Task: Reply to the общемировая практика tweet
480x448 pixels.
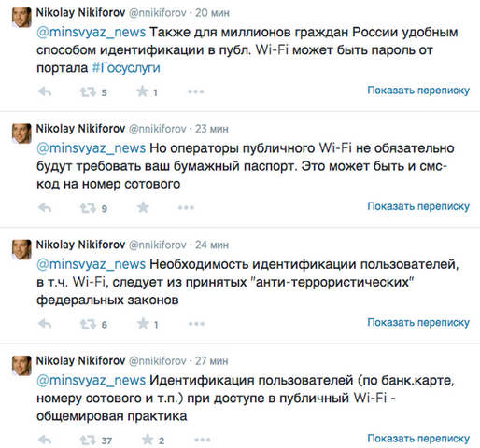Action: tap(45, 440)
